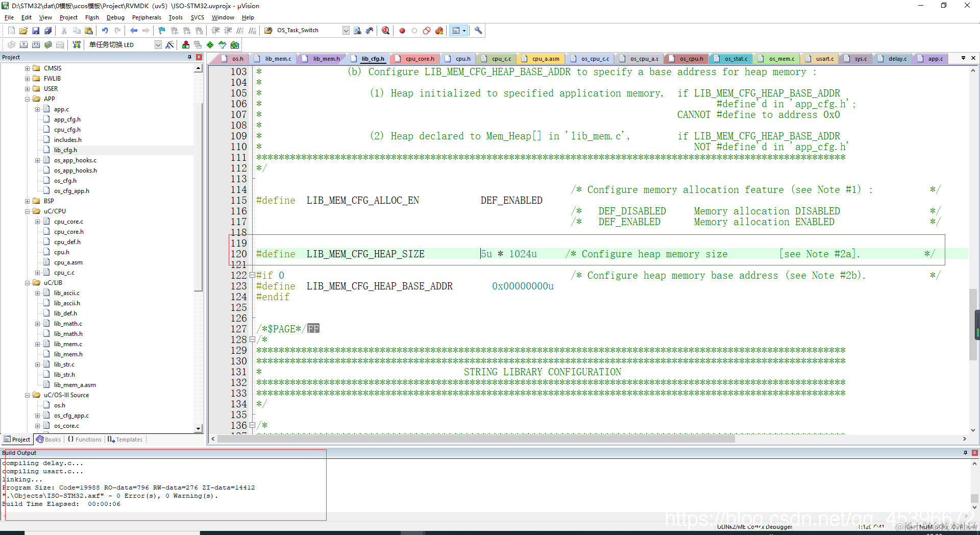Collapse the uC/LIB group
Viewport: 980px width, 535px height.
point(28,283)
